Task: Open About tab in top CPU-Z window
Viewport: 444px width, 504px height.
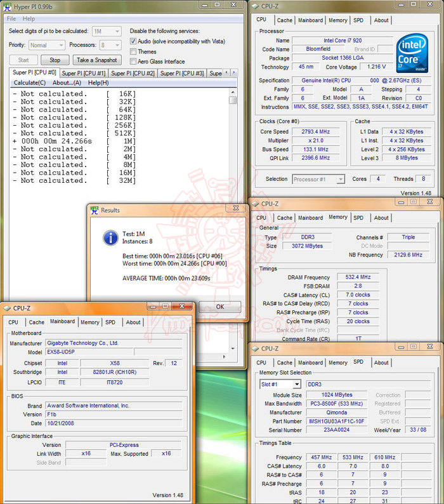Action: coord(381,20)
